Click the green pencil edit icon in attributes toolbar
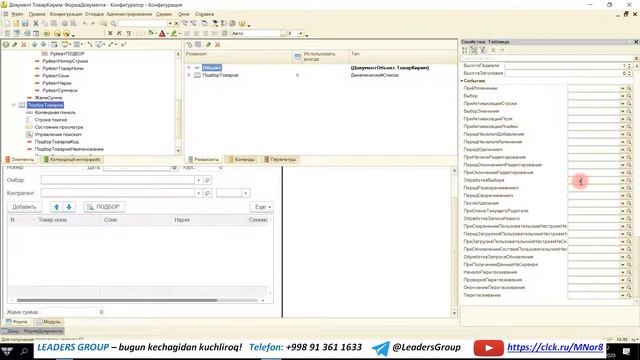640x360 pixels. [208, 44]
